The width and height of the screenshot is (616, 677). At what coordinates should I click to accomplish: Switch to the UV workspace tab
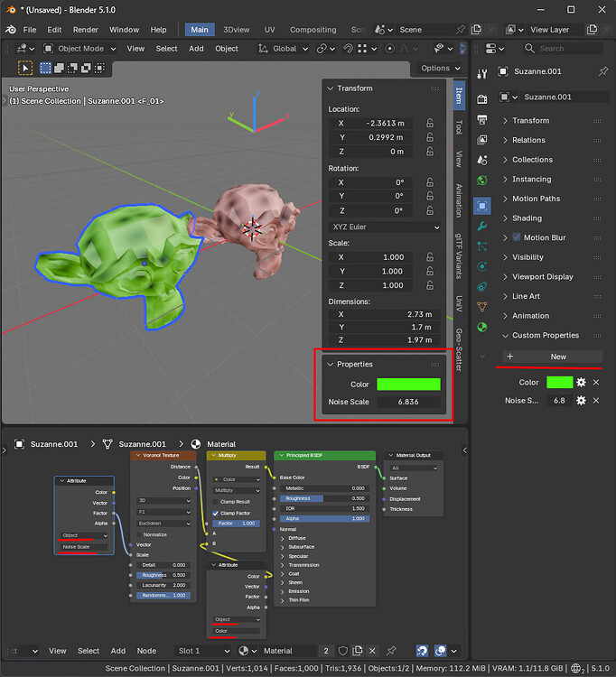pyautogui.click(x=269, y=30)
